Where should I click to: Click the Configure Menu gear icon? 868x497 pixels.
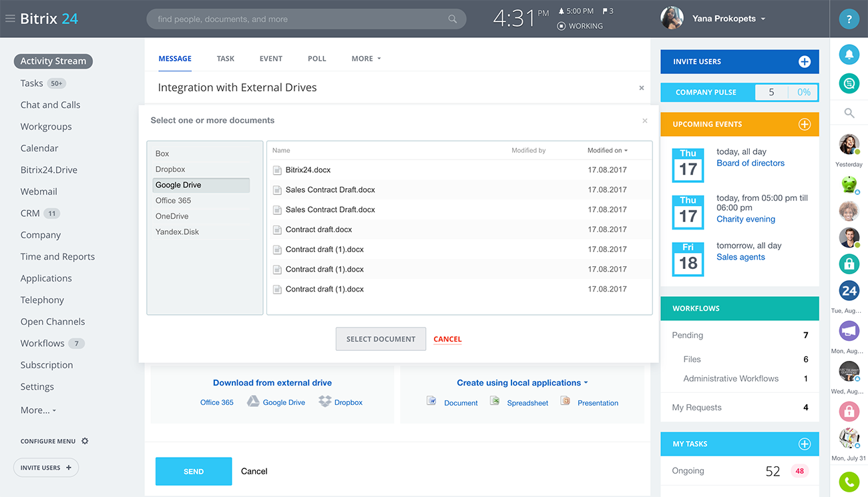pos(85,441)
